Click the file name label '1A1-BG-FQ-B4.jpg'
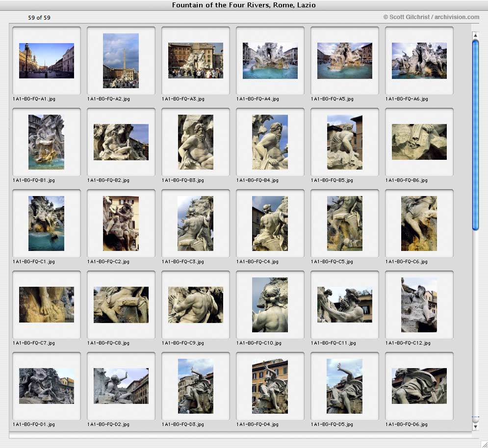The width and height of the screenshot is (488, 448). point(257,180)
